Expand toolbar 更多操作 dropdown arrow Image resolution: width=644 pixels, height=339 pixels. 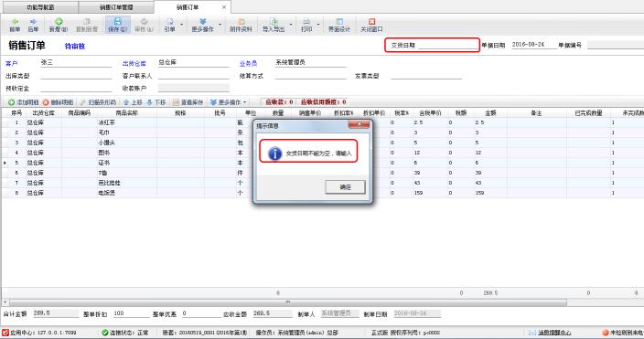tap(220, 25)
